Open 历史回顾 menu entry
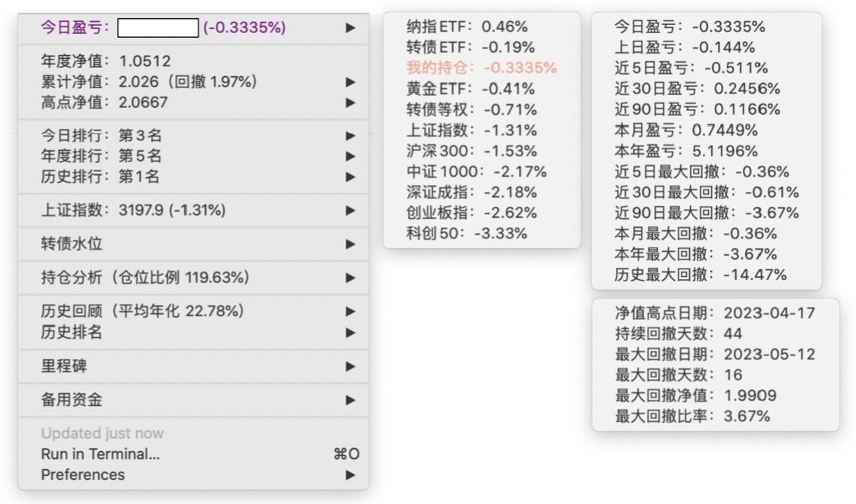The height and width of the screenshot is (504, 856). click(142, 311)
